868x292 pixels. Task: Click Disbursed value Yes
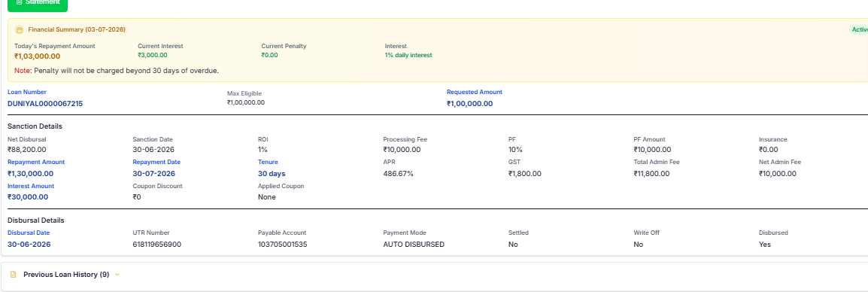[x=764, y=245]
